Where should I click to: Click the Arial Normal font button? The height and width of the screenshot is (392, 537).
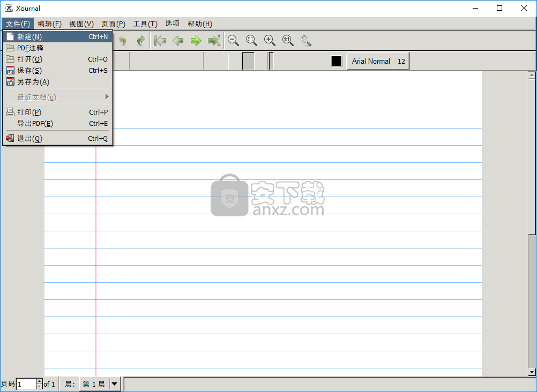371,61
